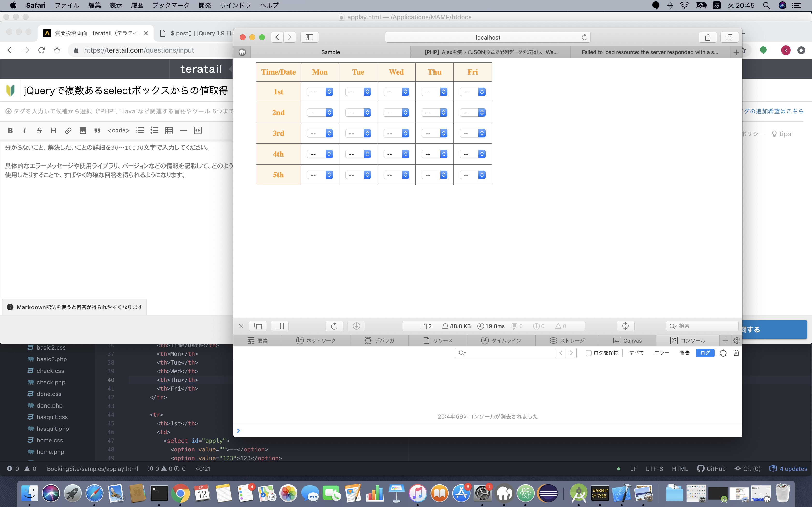Select the エラー console filter
This screenshot has width=812, height=507.
[661, 353]
